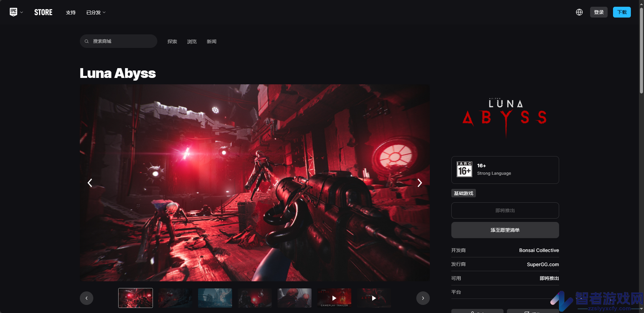Select the first highlighted screenshot thumbnail

coord(135,298)
